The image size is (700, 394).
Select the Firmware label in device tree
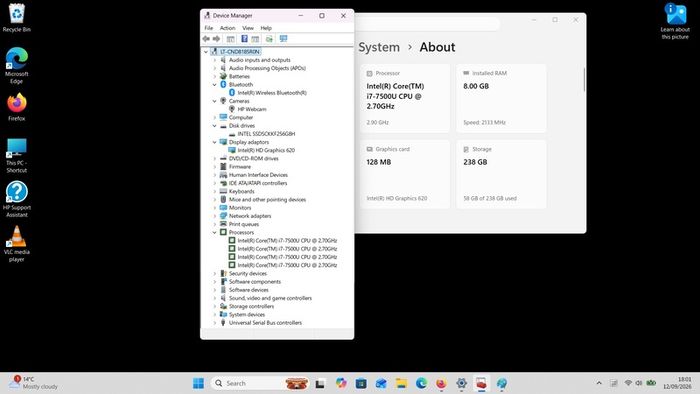pyautogui.click(x=240, y=167)
